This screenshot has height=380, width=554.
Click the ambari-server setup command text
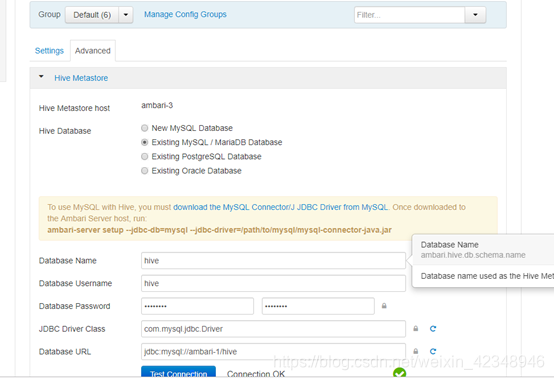click(219, 230)
